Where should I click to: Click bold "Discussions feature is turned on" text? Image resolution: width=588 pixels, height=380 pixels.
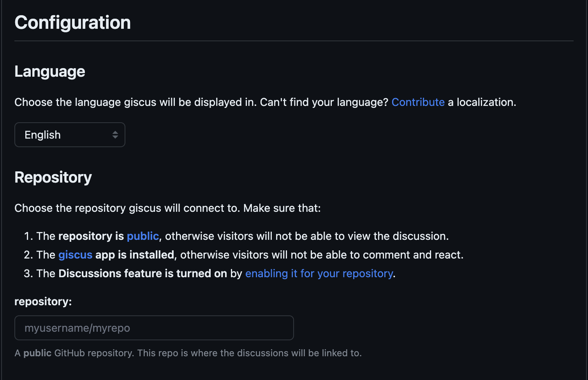(x=143, y=273)
